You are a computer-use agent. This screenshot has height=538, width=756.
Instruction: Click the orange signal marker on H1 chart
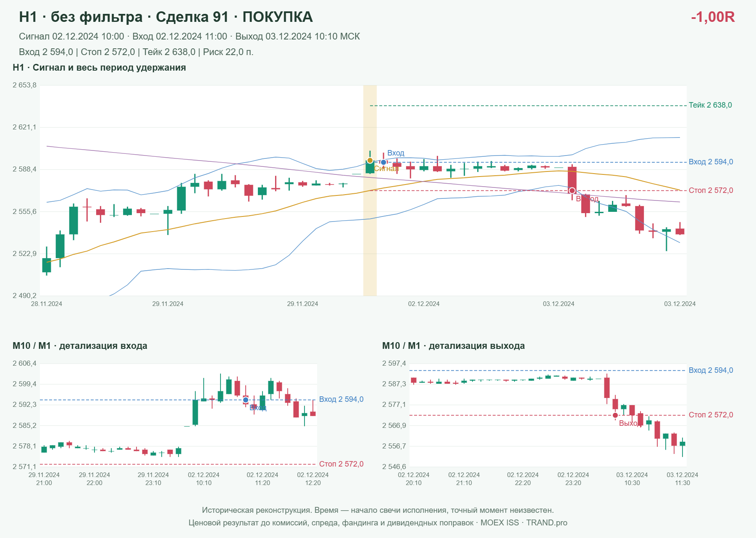[x=370, y=161]
